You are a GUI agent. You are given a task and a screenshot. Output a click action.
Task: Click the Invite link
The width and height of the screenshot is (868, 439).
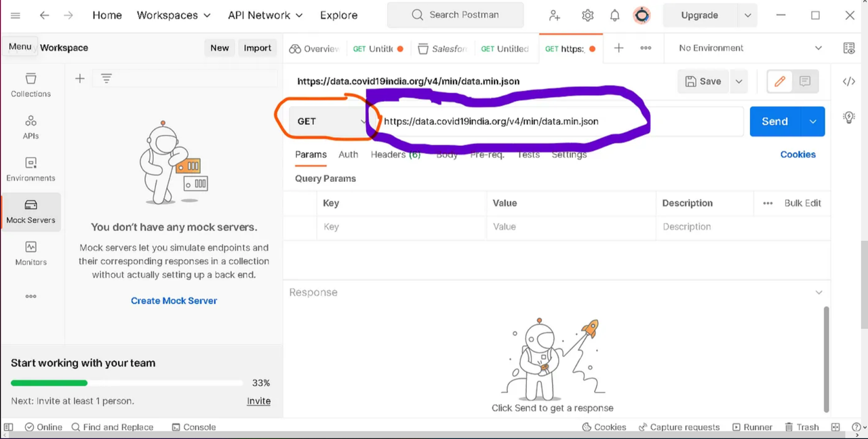point(258,401)
